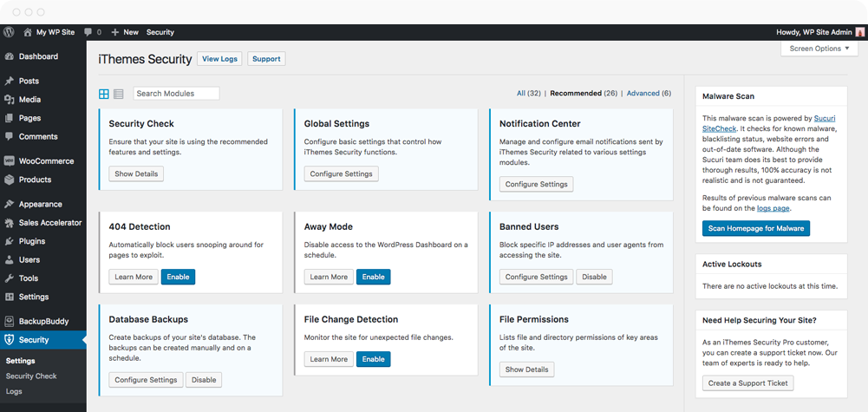Enable the 404 Detection module

tap(178, 277)
